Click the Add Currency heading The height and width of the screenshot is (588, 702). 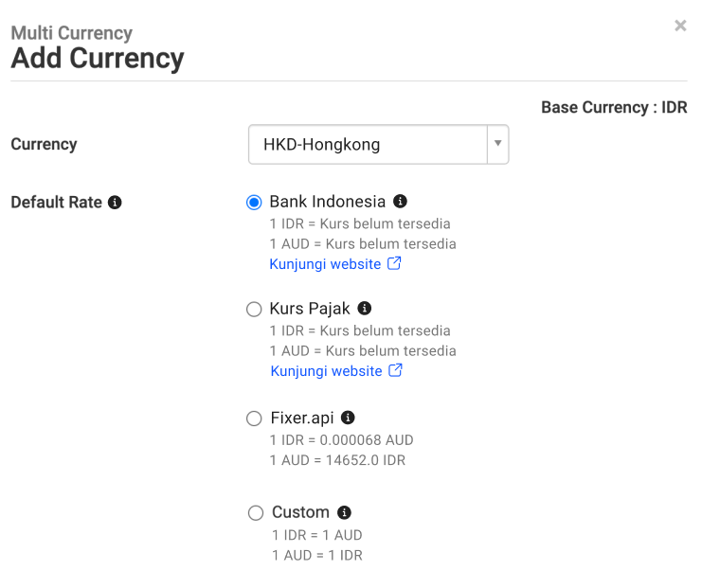[x=98, y=58]
